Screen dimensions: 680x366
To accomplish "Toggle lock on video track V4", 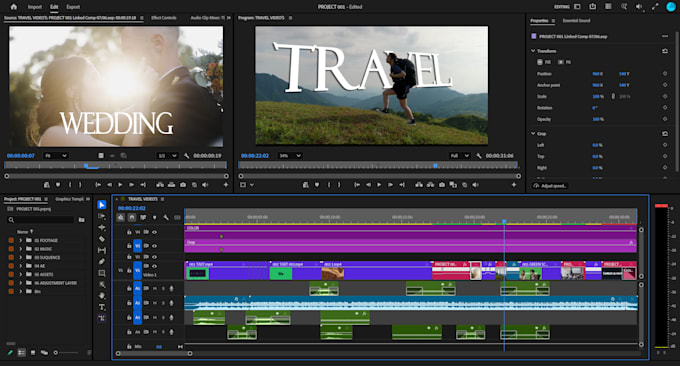I will (129, 232).
